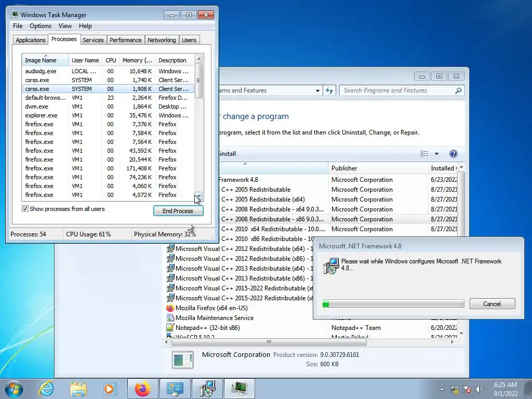Sort processes by CPU column
Screen dimensions: 532x399
[x=111, y=60]
